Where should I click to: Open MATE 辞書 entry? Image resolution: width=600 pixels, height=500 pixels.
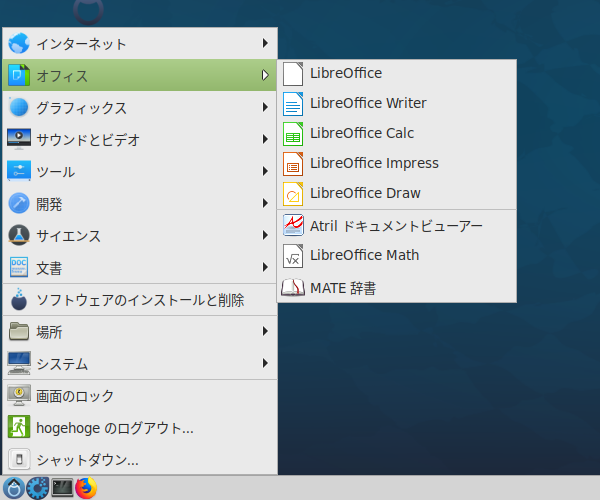click(397, 288)
